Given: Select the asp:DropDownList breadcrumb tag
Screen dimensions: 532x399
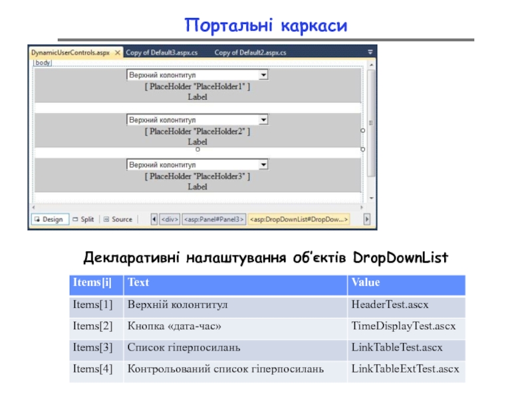Looking at the screenshot, I should (299, 219).
